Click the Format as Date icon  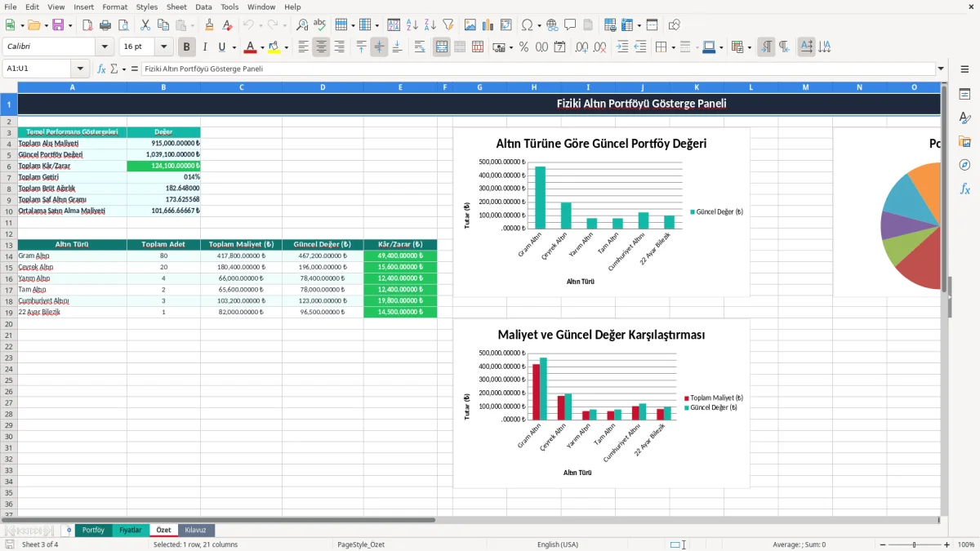(560, 47)
